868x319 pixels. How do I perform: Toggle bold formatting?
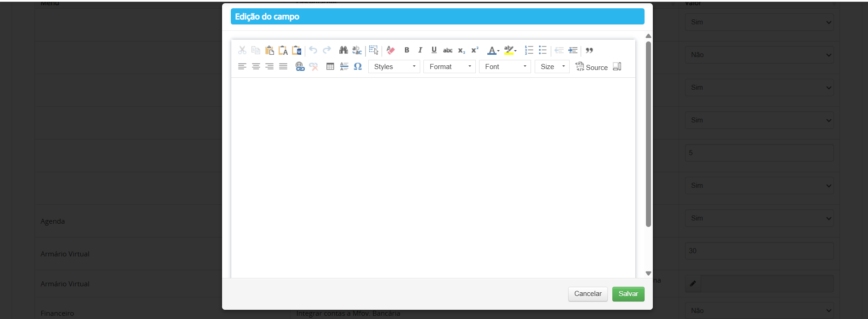[x=407, y=50]
